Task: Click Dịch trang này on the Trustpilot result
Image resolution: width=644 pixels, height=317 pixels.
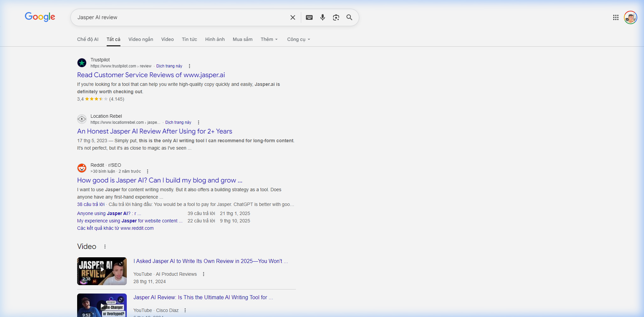Action: (169, 66)
